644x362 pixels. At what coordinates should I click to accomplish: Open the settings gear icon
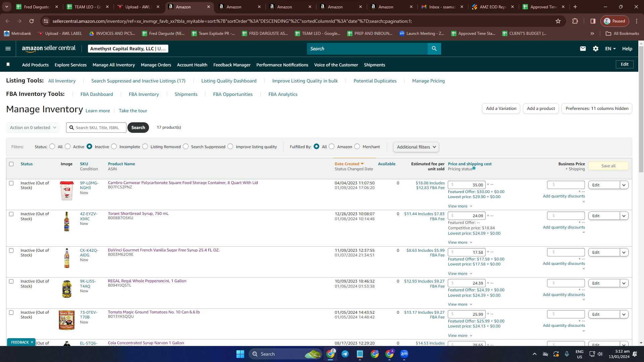(x=596, y=49)
